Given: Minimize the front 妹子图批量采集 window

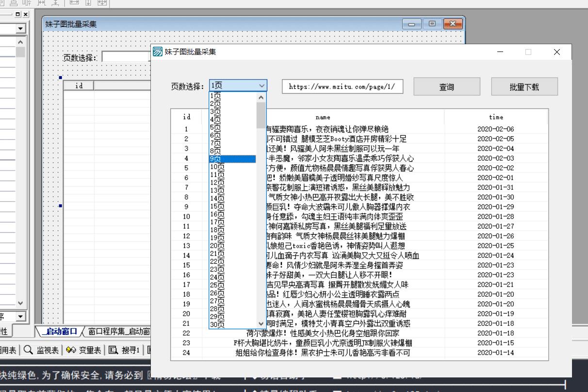Looking at the screenshot, I should (x=500, y=52).
